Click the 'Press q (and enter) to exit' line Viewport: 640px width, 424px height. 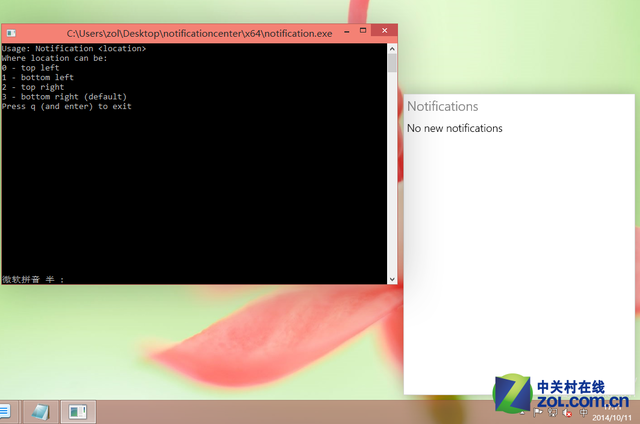coord(66,106)
